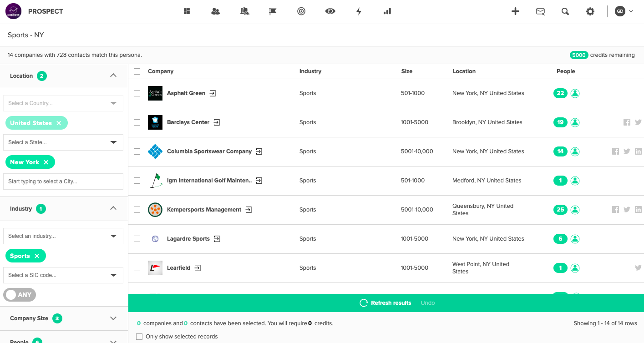Check the select-all companies checkbox
Image resolution: width=644 pixels, height=343 pixels.
click(137, 71)
